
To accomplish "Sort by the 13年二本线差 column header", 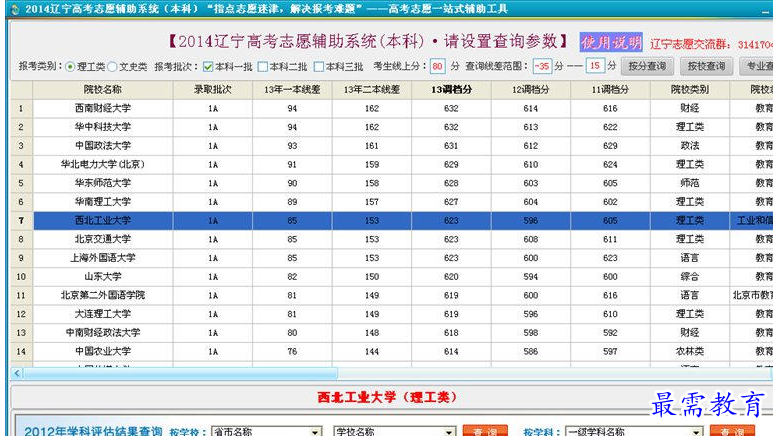I will (x=372, y=90).
